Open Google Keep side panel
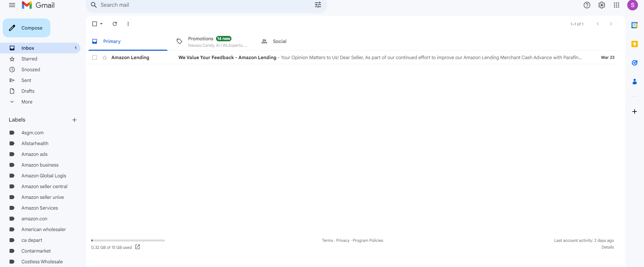The height and width of the screenshot is (267, 644). [x=635, y=44]
